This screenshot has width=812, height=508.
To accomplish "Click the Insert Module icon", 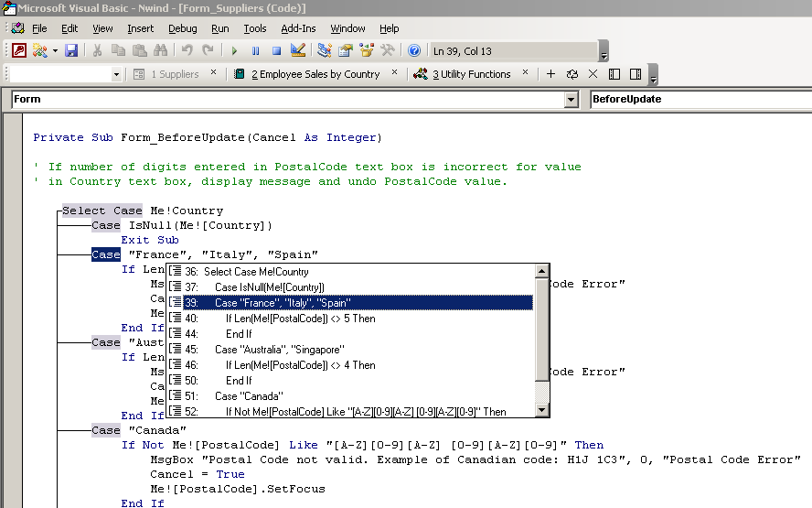I will tap(39, 50).
